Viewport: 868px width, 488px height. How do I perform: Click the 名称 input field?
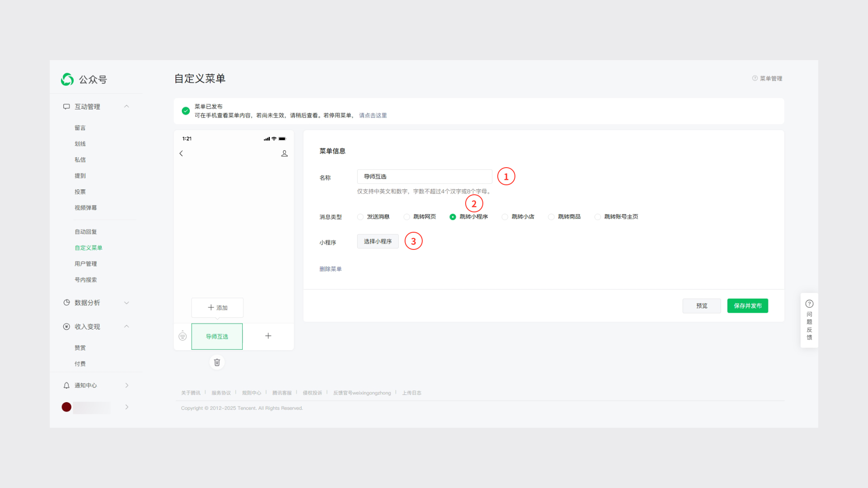pos(424,177)
